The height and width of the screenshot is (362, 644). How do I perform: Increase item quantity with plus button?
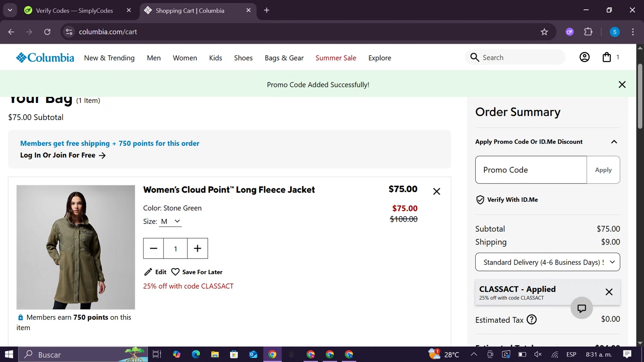click(x=197, y=248)
